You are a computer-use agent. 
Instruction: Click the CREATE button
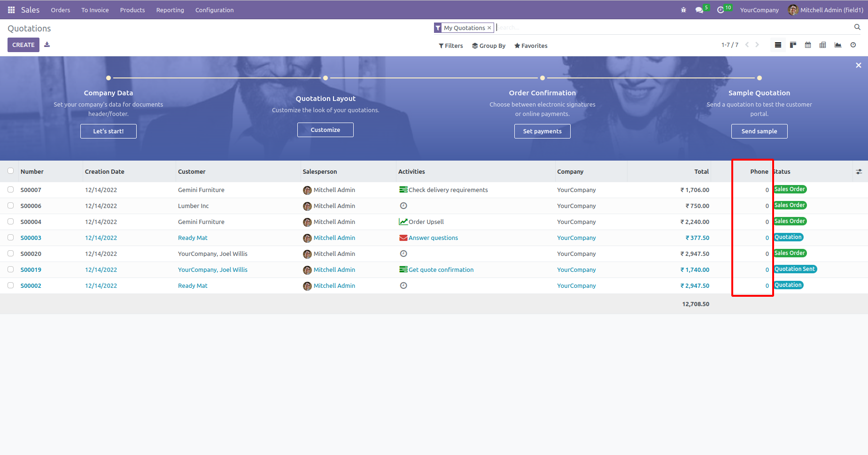pos(23,45)
